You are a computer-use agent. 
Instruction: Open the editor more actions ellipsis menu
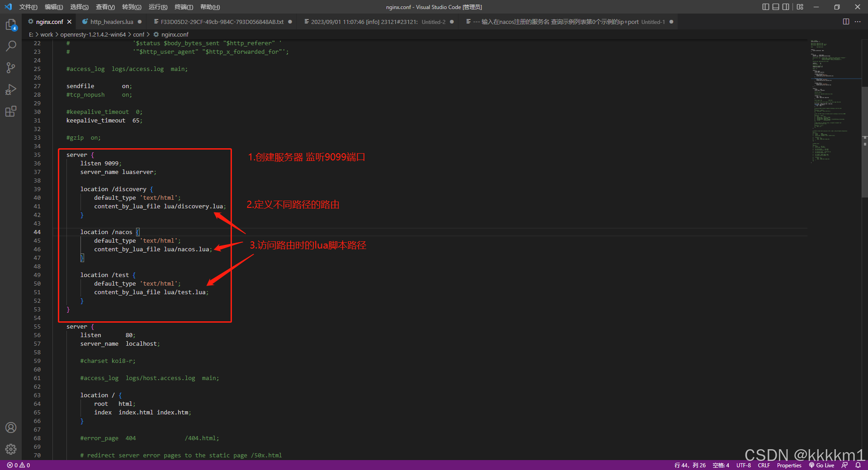(858, 21)
